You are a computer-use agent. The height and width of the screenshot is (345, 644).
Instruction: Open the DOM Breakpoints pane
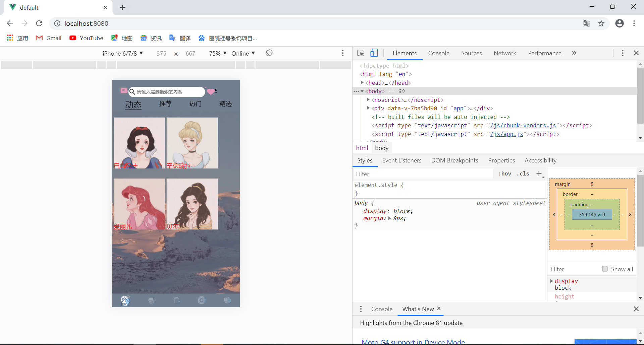pos(454,160)
